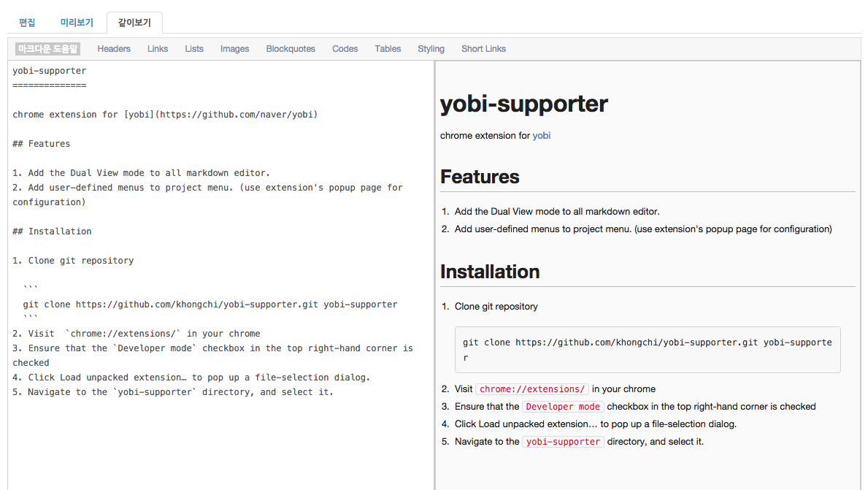
Task: Click the git clone line in editor
Action: point(210,305)
